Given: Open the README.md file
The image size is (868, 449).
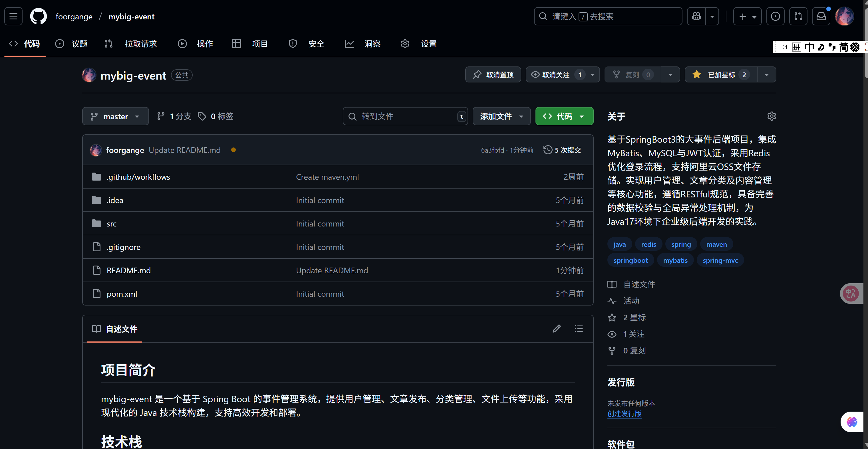Looking at the screenshot, I should 129,270.
